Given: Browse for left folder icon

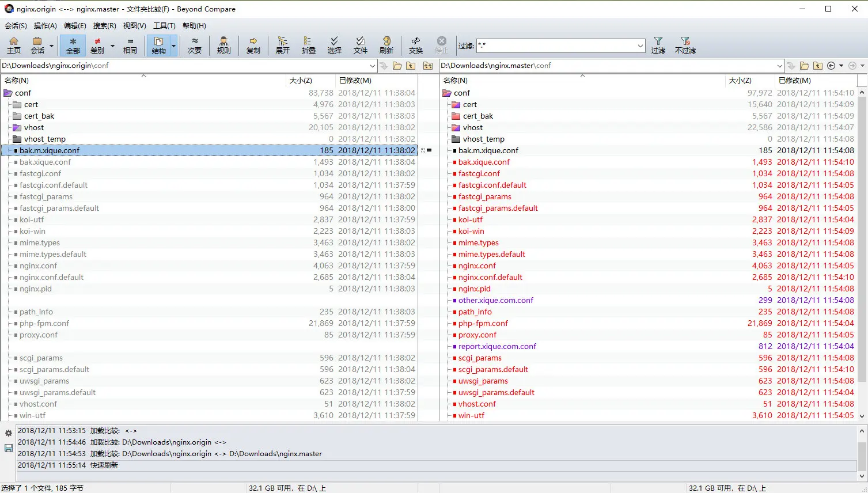Looking at the screenshot, I should tap(397, 66).
